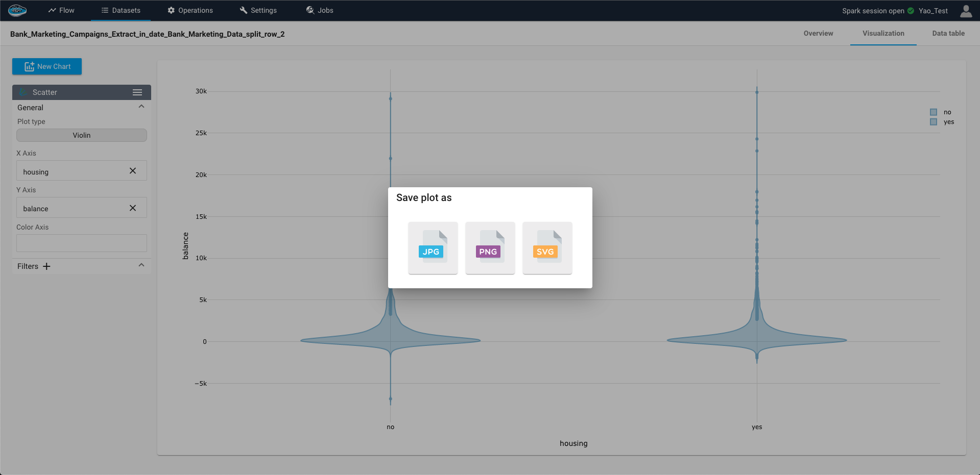Open the Operations menu
Image resolution: width=980 pixels, height=475 pixels.
[190, 10]
